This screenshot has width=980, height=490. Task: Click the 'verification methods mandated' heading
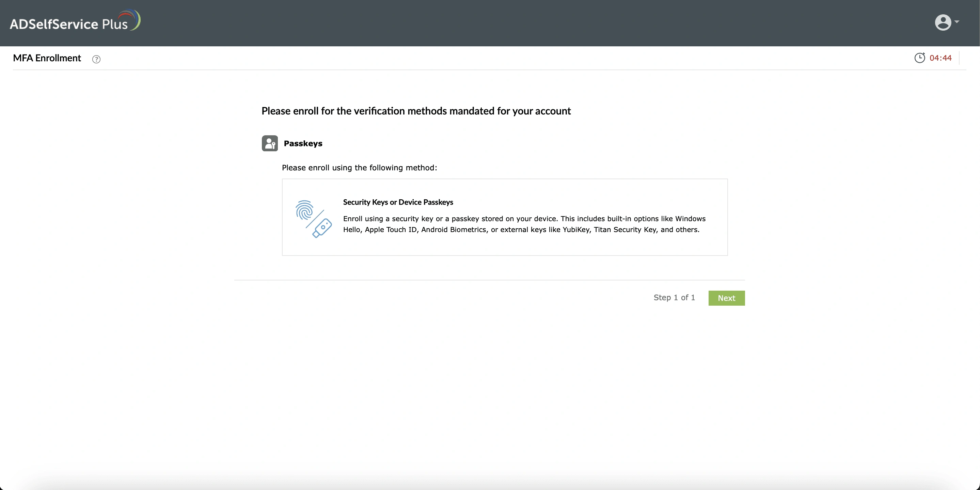[416, 111]
